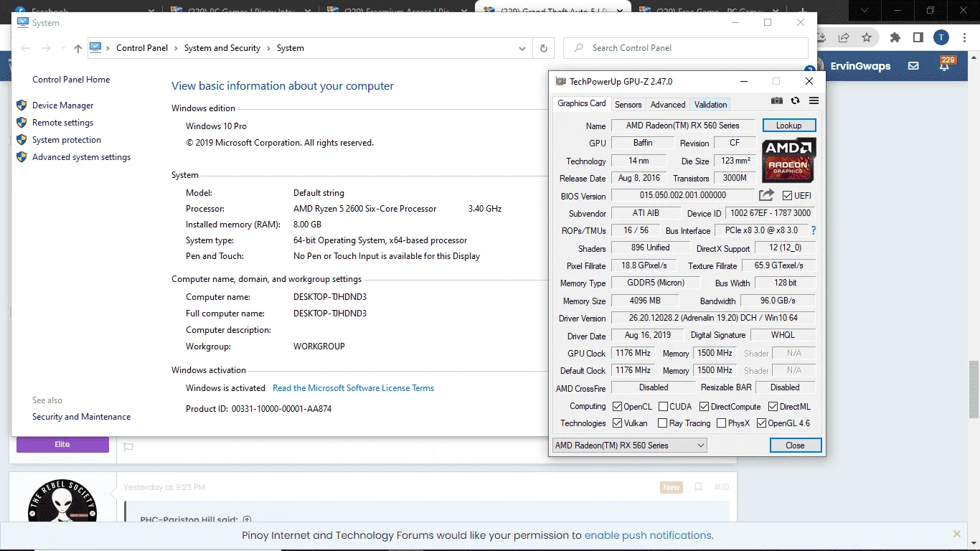Open the AMD Radeon RX 560 Series GPU selector
The width and height of the screenshot is (980, 551).
[629, 446]
